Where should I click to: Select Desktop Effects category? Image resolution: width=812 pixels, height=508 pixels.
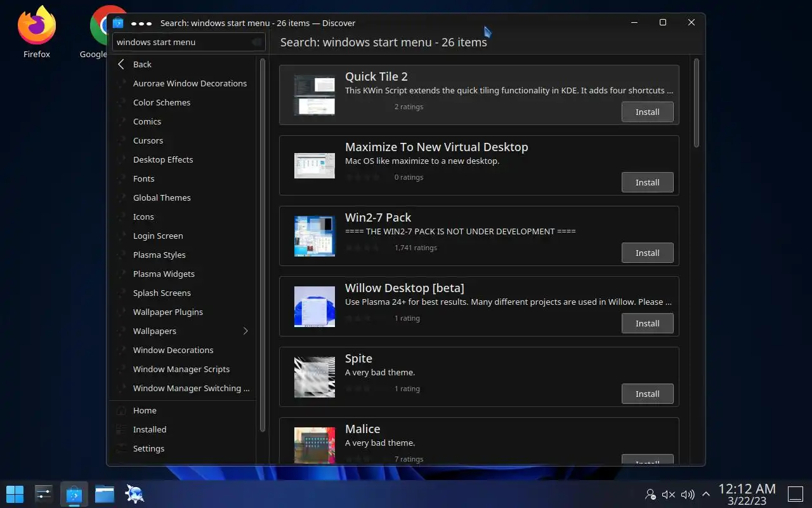(x=183, y=159)
